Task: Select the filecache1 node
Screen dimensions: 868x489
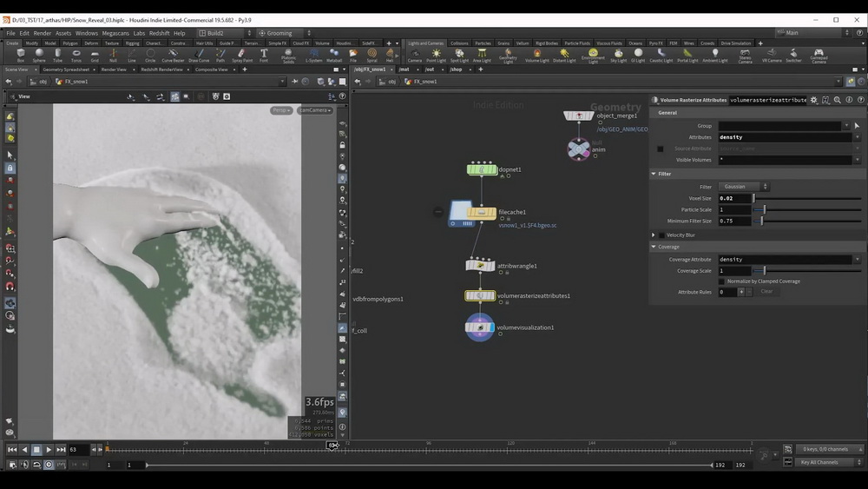Action: click(x=481, y=212)
